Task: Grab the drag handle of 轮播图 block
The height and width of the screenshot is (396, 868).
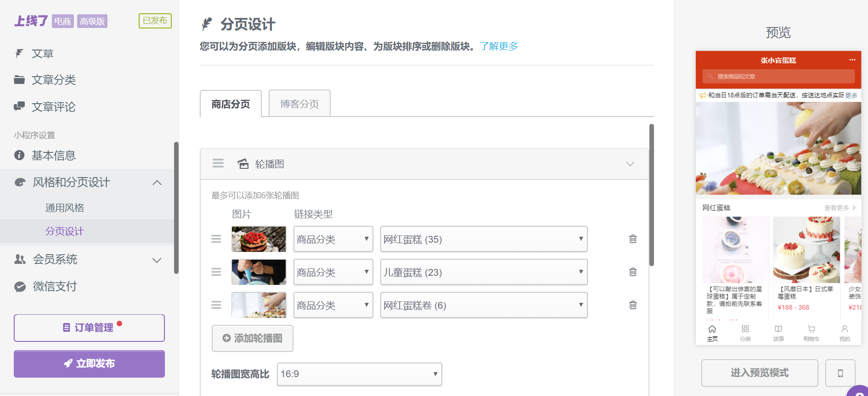Action: (x=218, y=164)
